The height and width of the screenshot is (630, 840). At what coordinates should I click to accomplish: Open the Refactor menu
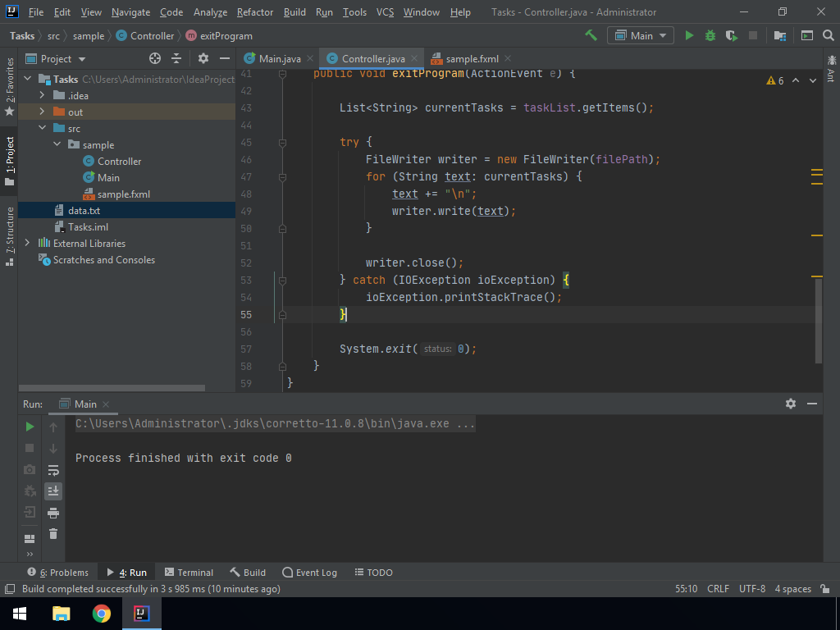click(x=255, y=11)
